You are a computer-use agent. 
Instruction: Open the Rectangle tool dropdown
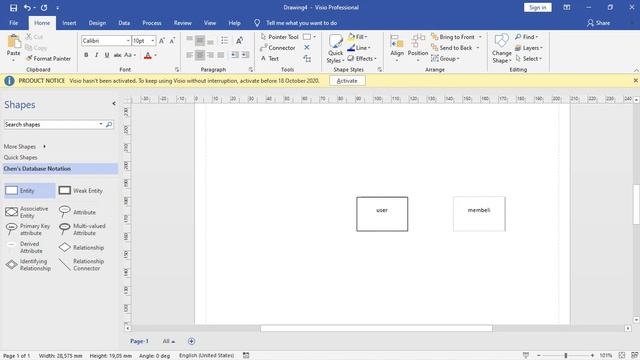click(x=314, y=37)
